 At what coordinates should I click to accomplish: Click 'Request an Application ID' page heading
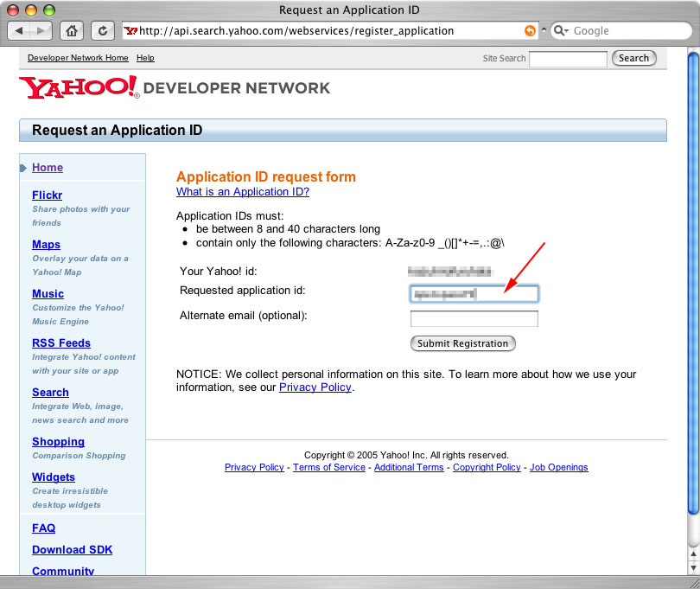[x=117, y=130]
